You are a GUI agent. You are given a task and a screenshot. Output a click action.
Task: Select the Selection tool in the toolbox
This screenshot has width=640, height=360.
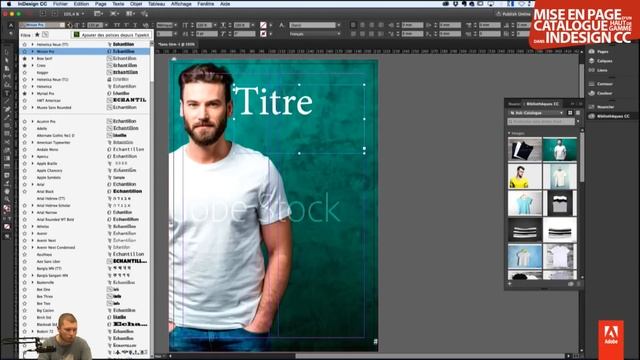point(7,52)
